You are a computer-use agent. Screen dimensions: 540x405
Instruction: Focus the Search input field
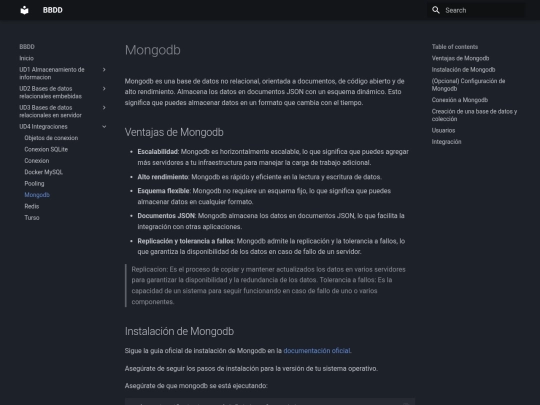[x=476, y=10]
